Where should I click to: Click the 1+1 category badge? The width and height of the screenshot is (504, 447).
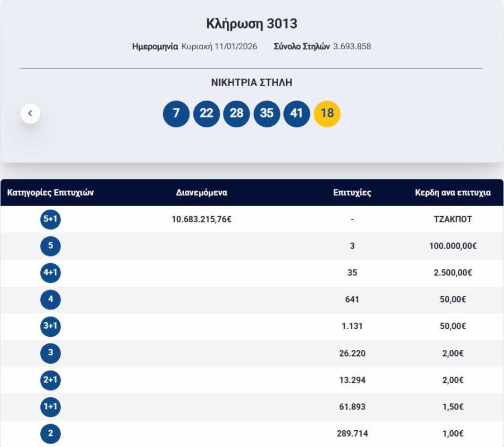(50, 407)
